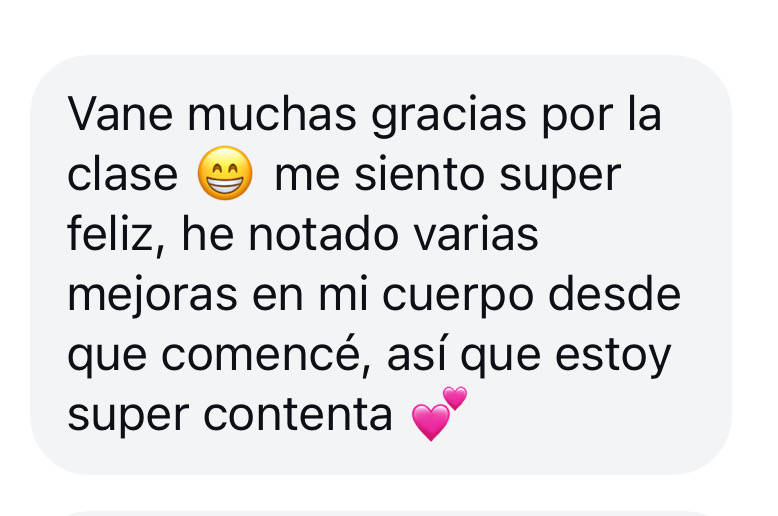This screenshot has width=778, height=516.
Task: Click the smaller upper pink heart
Action: pos(454,398)
